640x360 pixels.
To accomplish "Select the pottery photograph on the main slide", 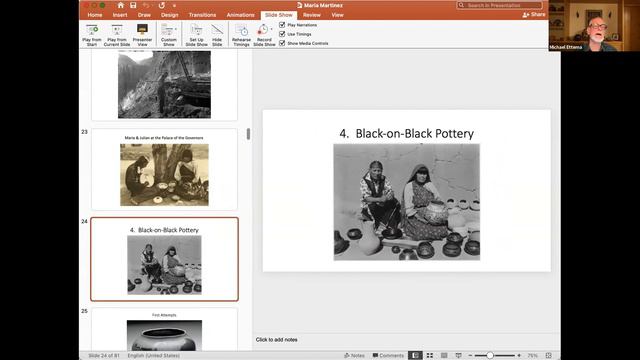I will pos(407,202).
